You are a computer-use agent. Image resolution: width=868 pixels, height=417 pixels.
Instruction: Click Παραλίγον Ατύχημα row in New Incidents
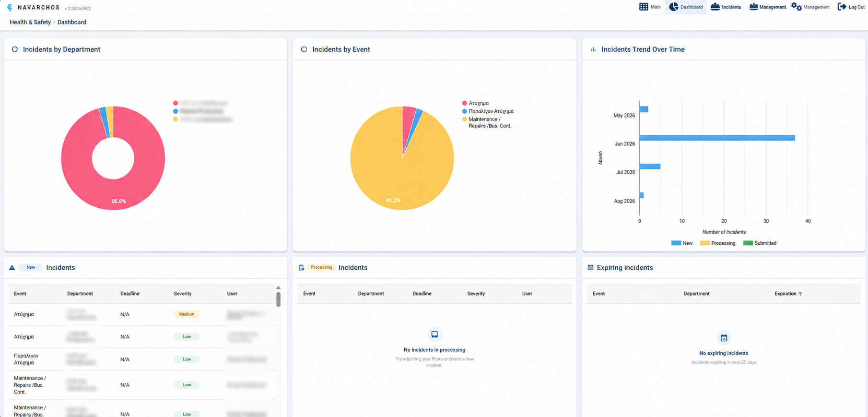pos(142,359)
